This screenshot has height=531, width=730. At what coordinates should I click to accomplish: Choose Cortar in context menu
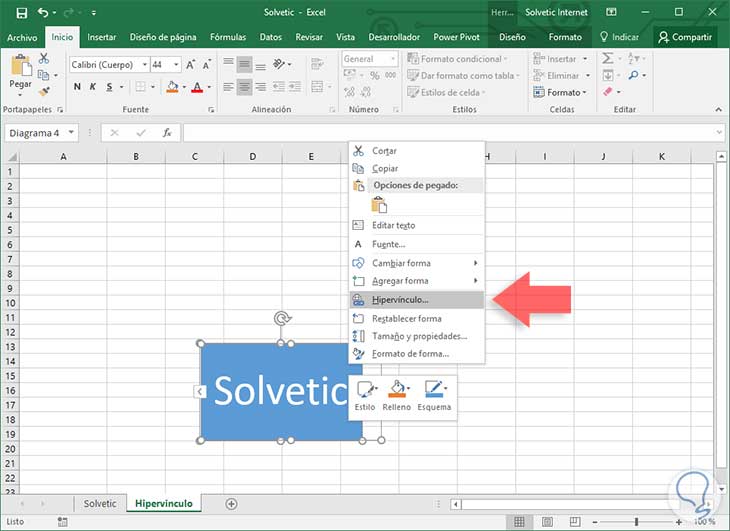[x=417, y=151]
